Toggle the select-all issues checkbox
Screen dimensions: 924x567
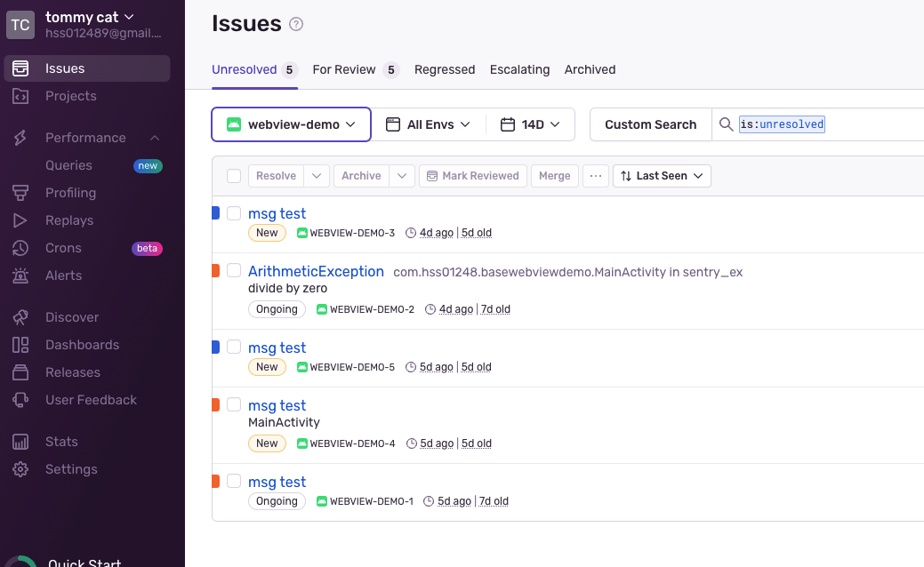[234, 176]
